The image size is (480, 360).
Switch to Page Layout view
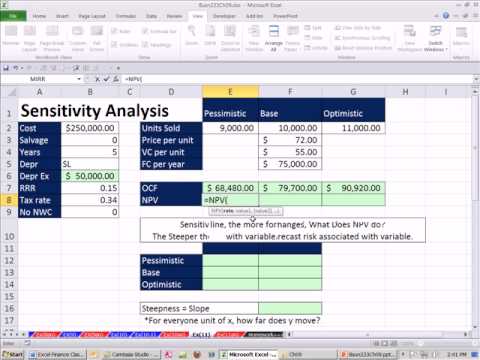[x=29, y=37]
